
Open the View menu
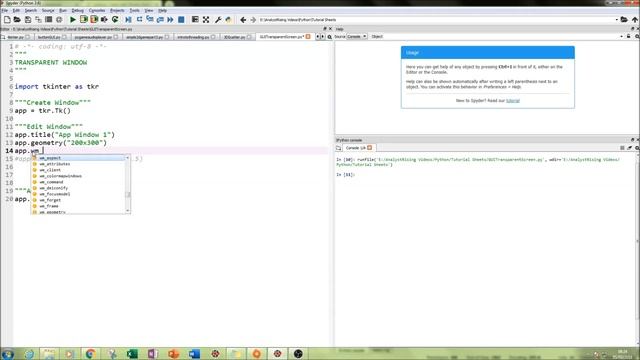pyautogui.click(x=149, y=10)
